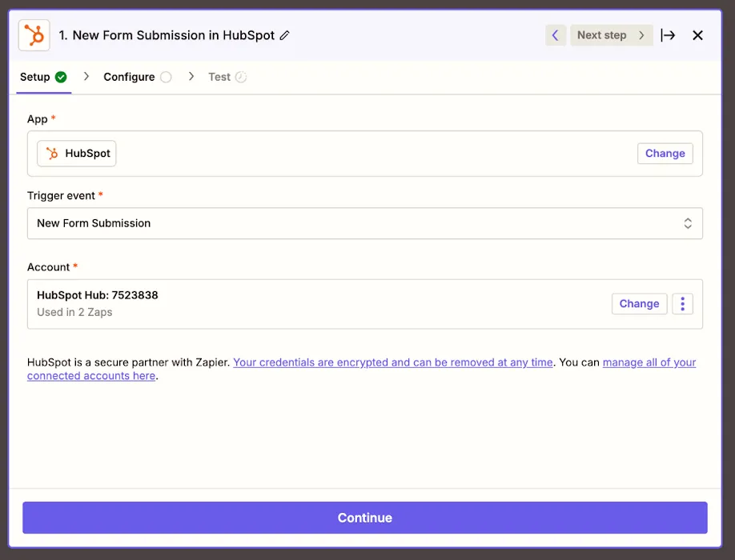Screen dimensions: 735x560
Task: Click the empty Configure status circle
Action: 166,77
